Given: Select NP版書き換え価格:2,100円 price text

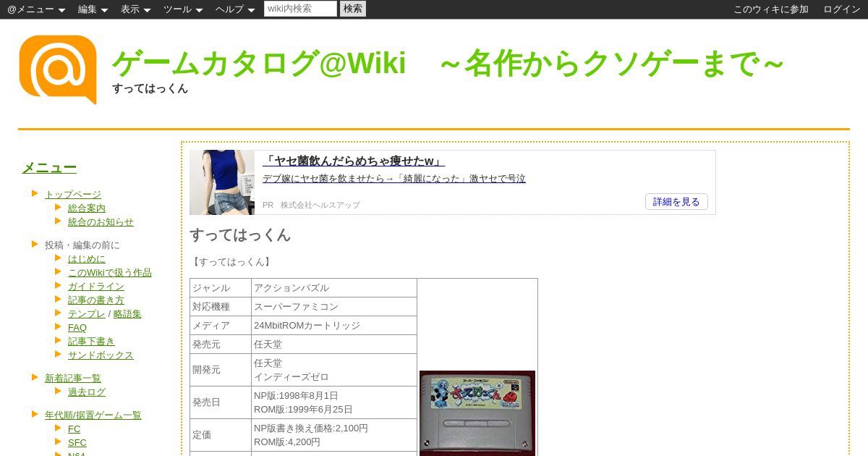Looking at the screenshot, I should click(x=311, y=428).
